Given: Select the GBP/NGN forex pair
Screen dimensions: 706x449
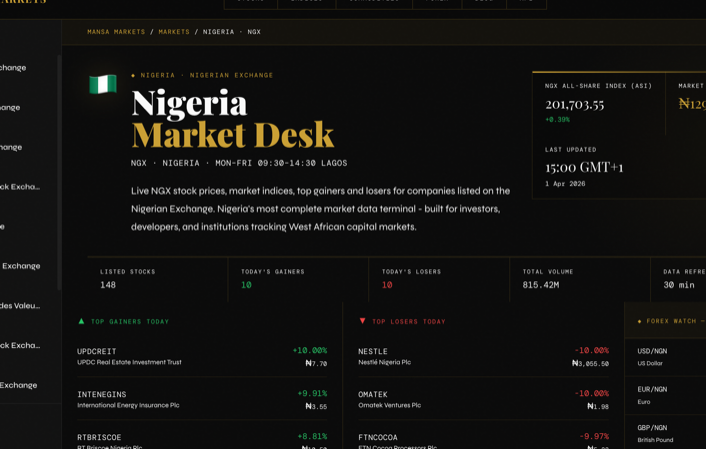Looking at the screenshot, I should (665, 433).
